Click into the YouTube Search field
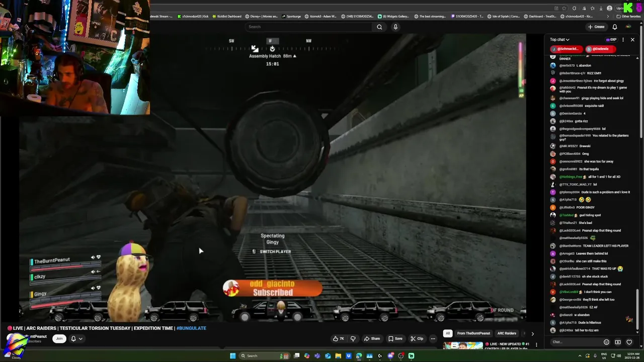 point(309,27)
